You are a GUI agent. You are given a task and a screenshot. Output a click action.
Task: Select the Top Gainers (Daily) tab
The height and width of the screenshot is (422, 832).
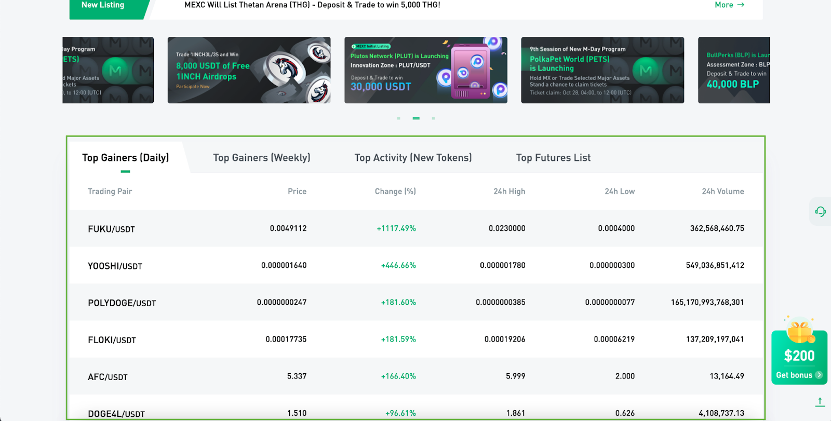pyautogui.click(x=125, y=158)
